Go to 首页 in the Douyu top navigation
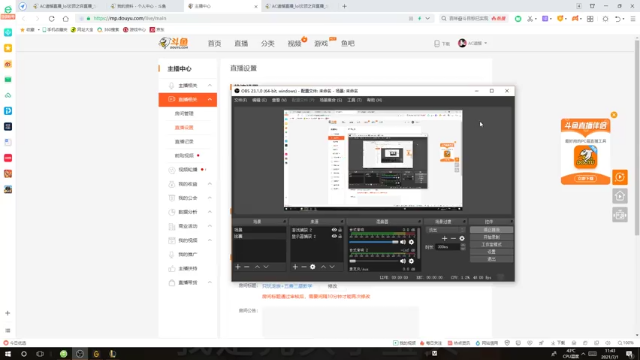Viewport: 640px width, 360px height. click(214, 43)
